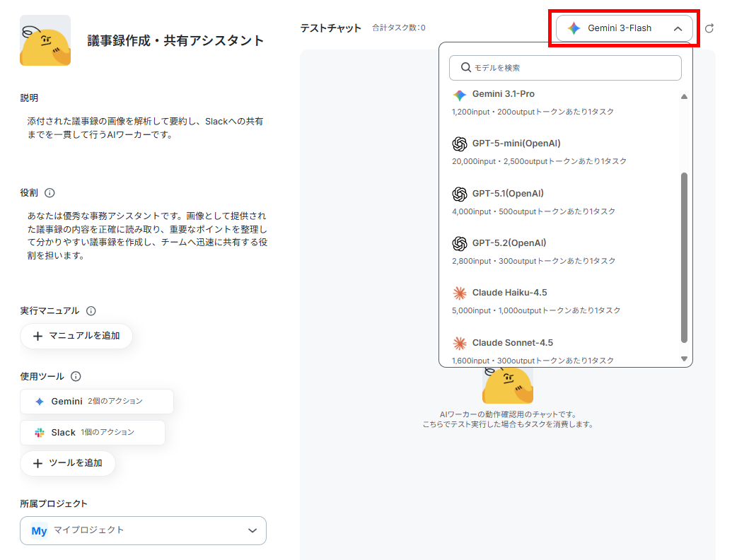This screenshot has width=732, height=560.
Task: Click the plus icon in ツールを追加
Action: click(37, 463)
